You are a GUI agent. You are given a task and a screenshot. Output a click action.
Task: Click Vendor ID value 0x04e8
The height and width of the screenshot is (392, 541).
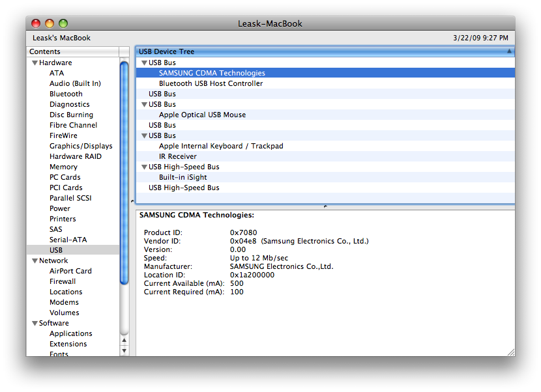click(243, 241)
